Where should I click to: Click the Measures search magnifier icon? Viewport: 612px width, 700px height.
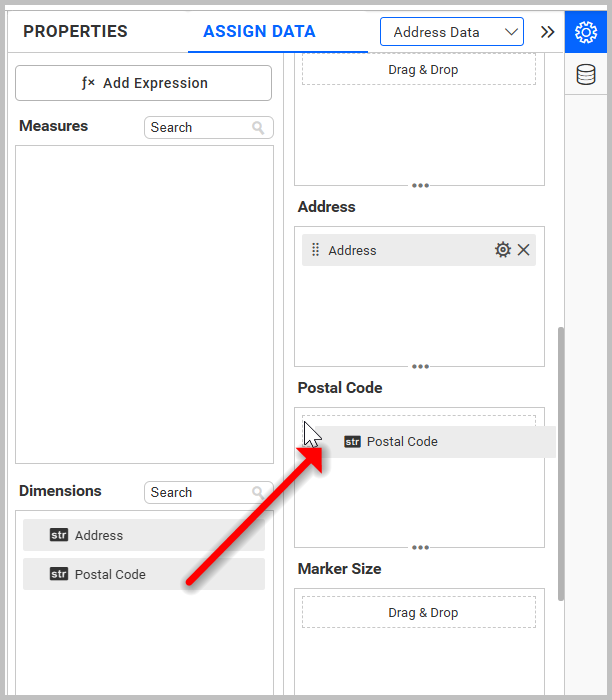[x=259, y=128]
